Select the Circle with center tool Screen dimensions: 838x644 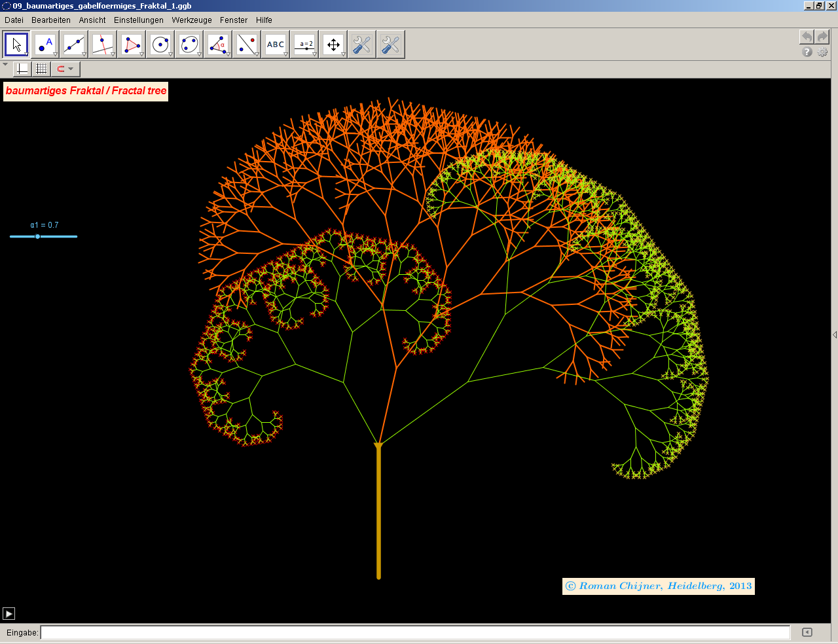pyautogui.click(x=160, y=45)
